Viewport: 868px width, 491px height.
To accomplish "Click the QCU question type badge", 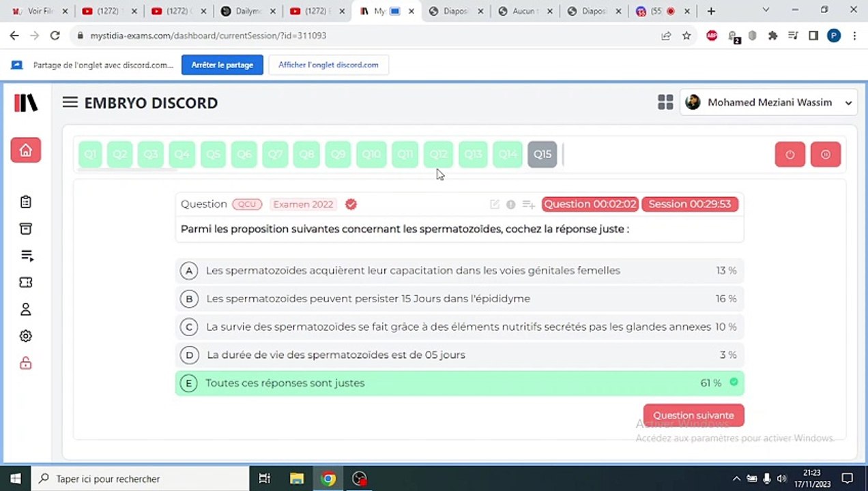I will pos(247,204).
